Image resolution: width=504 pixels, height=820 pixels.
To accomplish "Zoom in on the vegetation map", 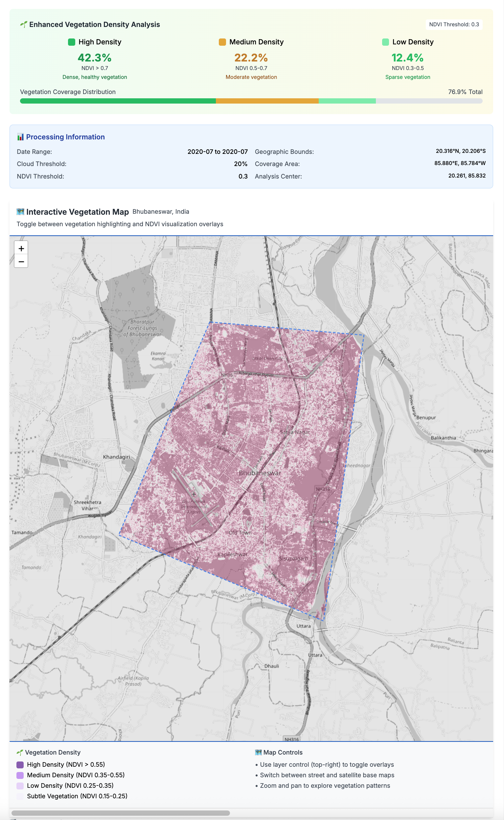I will 21,248.
